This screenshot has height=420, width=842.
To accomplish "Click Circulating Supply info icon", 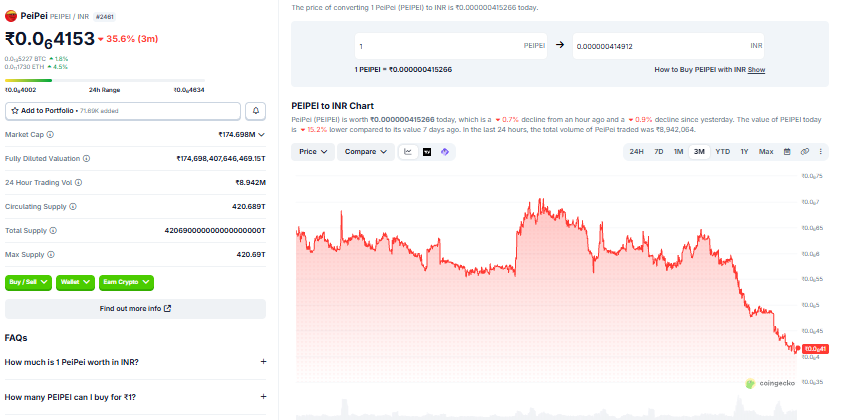I will [x=73, y=207].
